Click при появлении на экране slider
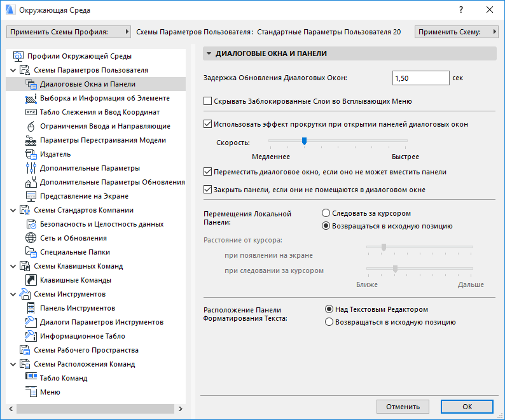Image resolution: width=505 pixels, height=420 pixels. tap(420, 248)
